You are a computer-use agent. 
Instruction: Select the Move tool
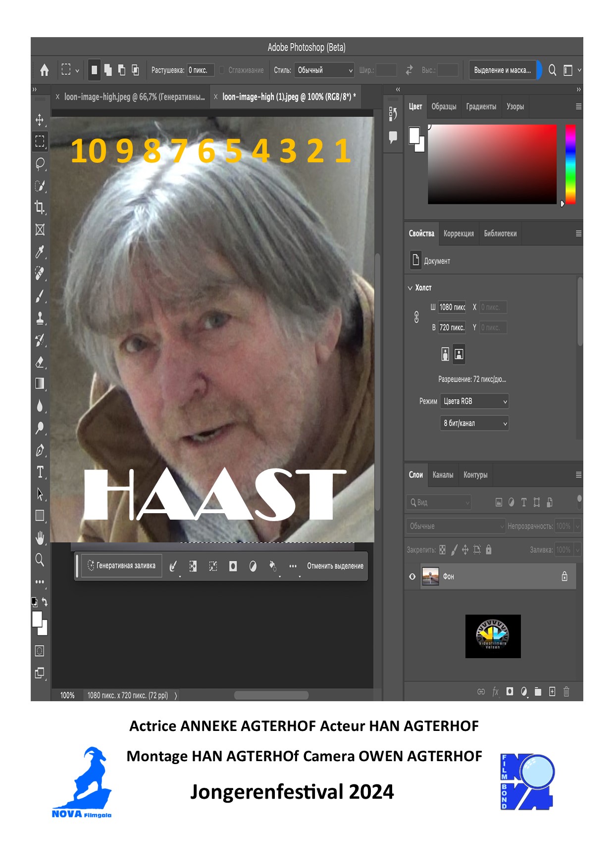coord(40,120)
